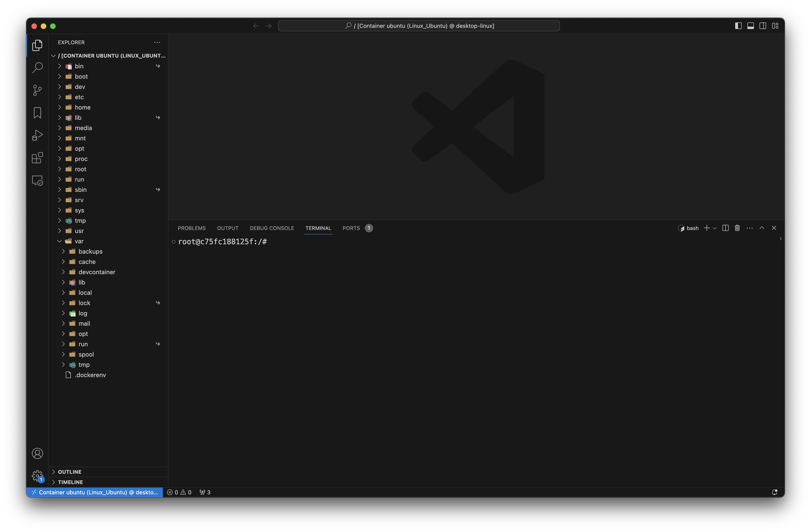Open Source Control view icon
The height and width of the screenshot is (532, 811).
click(37, 90)
